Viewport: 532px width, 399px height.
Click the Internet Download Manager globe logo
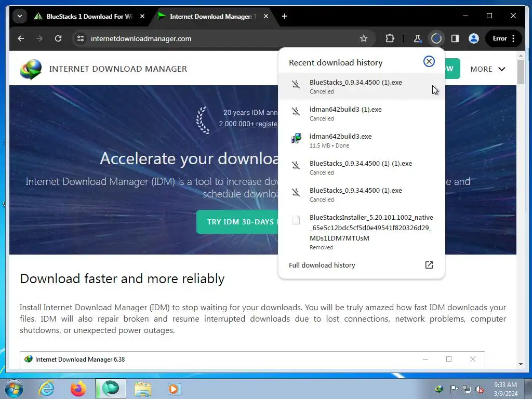click(x=31, y=69)
